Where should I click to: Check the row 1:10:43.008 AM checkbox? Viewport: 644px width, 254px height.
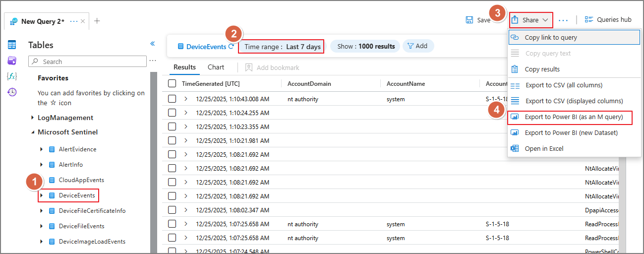(172, 99)
